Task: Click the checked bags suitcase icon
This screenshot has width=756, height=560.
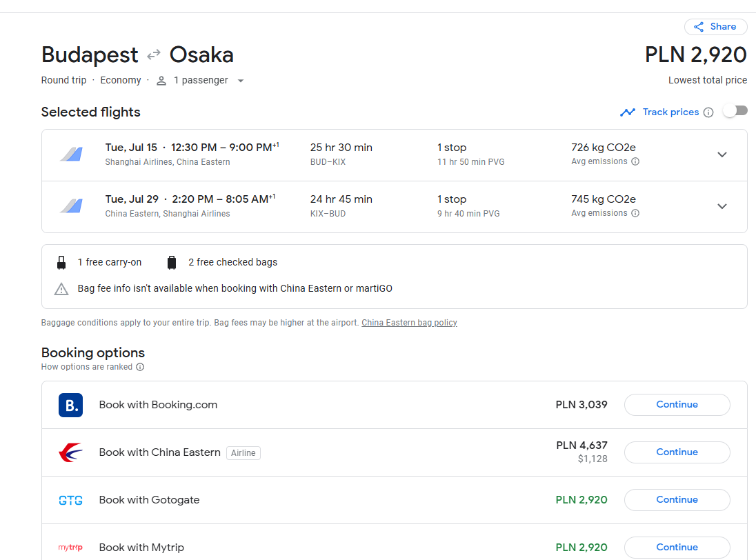Action: coord(172,263)
